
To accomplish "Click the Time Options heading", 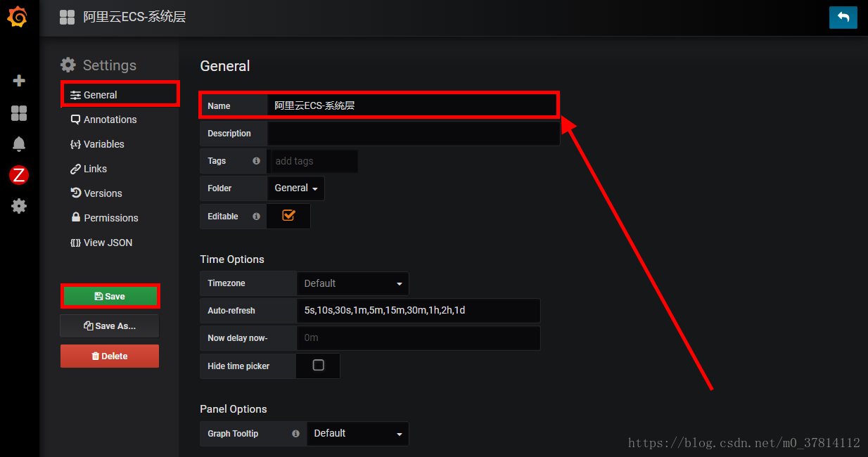I will (232, 259).
